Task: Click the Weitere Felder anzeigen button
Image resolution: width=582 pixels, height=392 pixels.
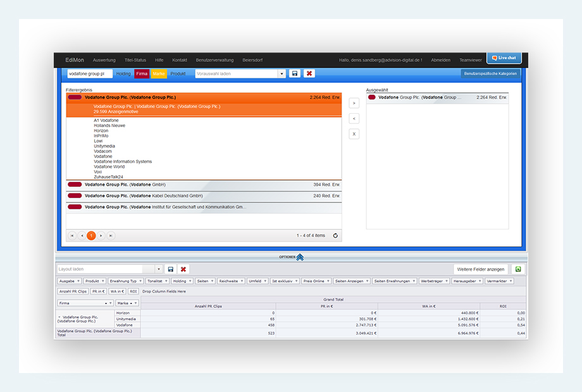Action: click(481, 269)
